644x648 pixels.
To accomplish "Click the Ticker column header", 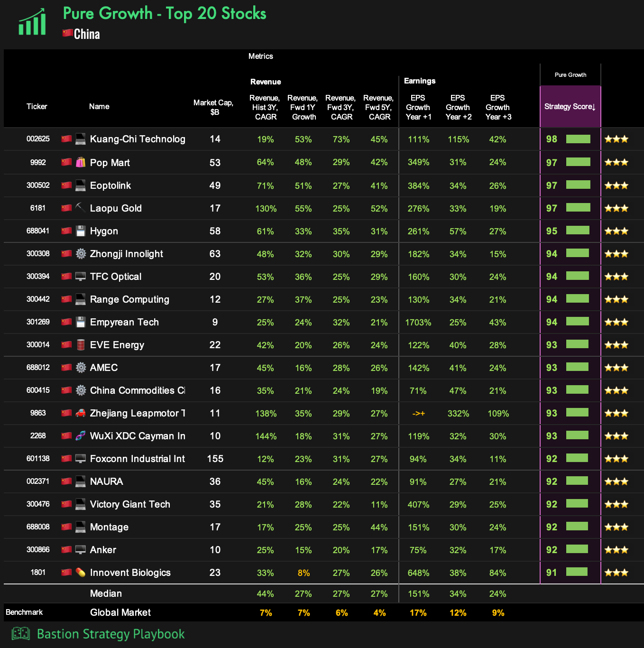I will pyautogui.click(x=37, y=106).
